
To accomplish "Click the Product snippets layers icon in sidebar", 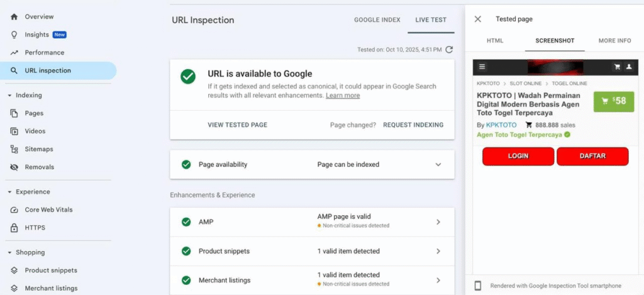I will (x=14, y=270).
